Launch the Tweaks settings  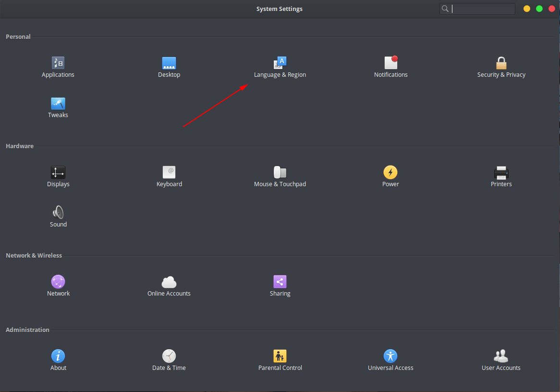(x=58, y=104)
